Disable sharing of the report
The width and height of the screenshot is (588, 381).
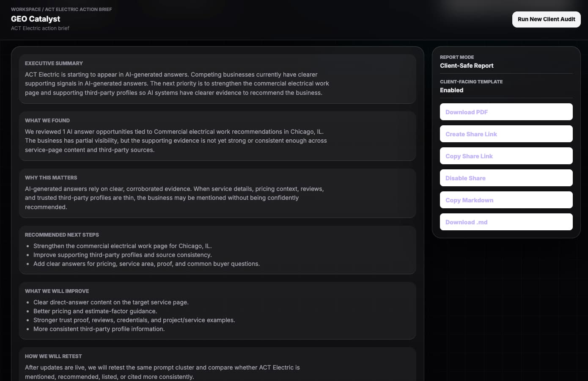click(x=506, y=178)
